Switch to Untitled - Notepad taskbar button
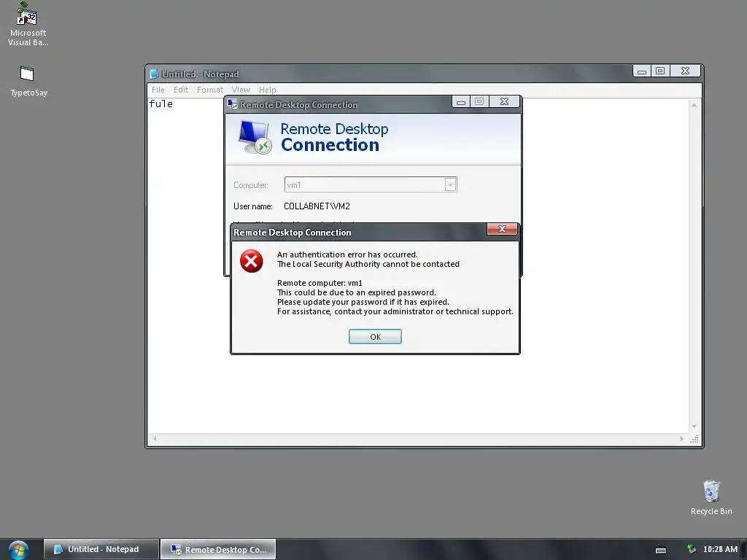The height and width of the screenshot is (560, 747). (x=101, y=549)
